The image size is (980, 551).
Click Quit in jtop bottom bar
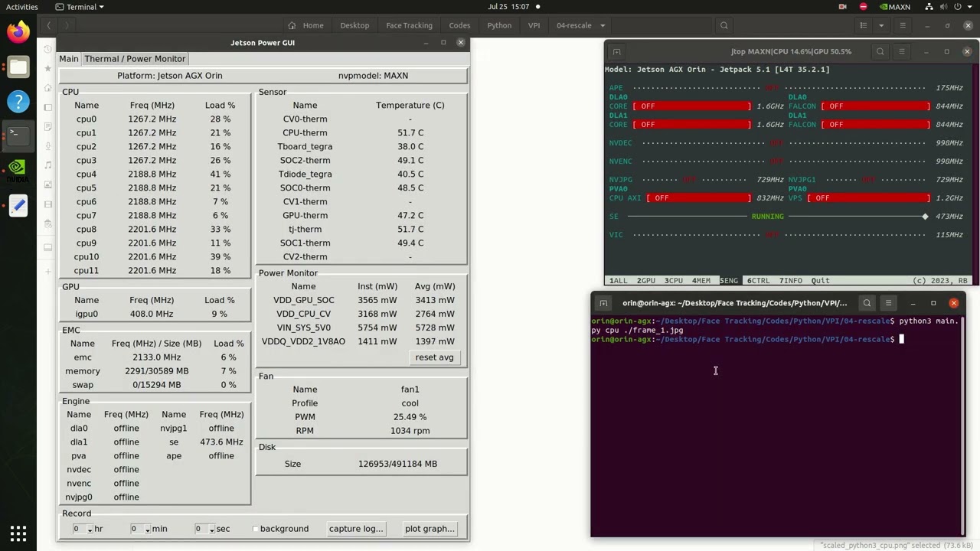[x=820, y=281]
